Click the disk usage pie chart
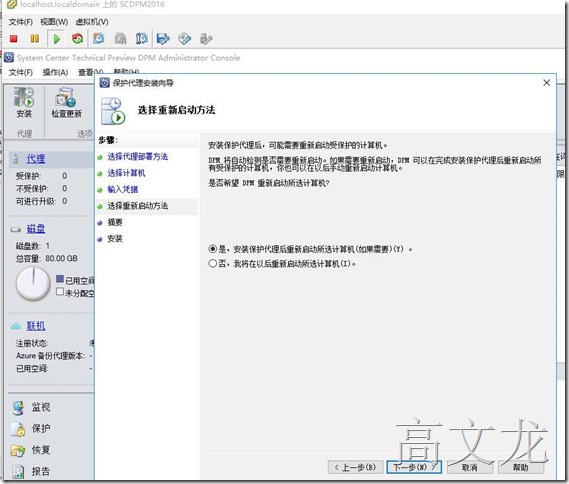The height and width of the screenshot is (484, 569). pyautogui.click(x=33, y=284)
